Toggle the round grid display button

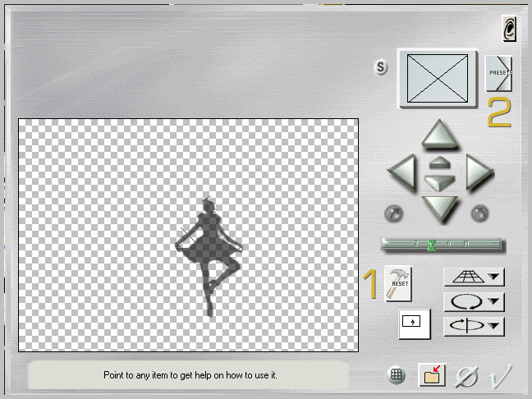point(397,375)
